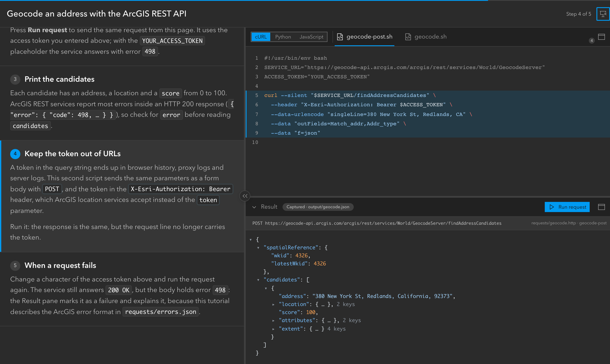Click the SERVICE_URL line in code

tap(404, 68)
